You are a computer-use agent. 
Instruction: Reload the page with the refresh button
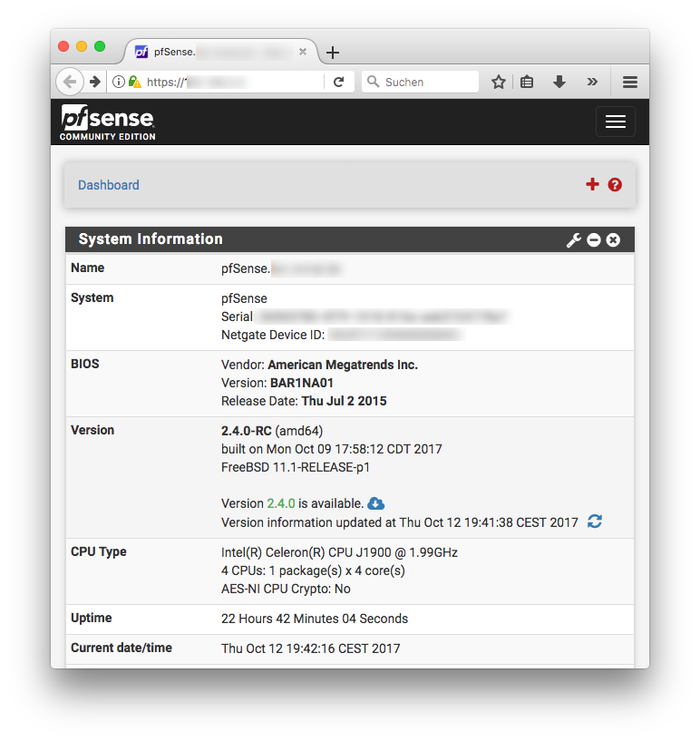(338, 82)
